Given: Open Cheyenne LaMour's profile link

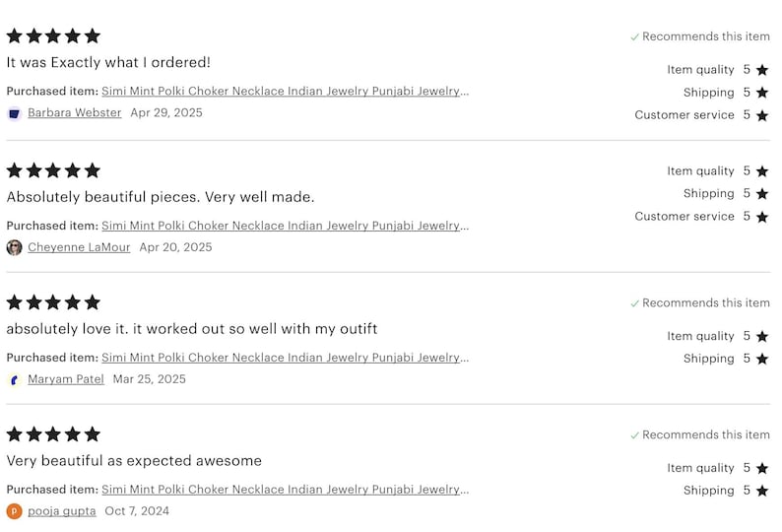Looking at the screenshot, I should (x=79, y=247).
